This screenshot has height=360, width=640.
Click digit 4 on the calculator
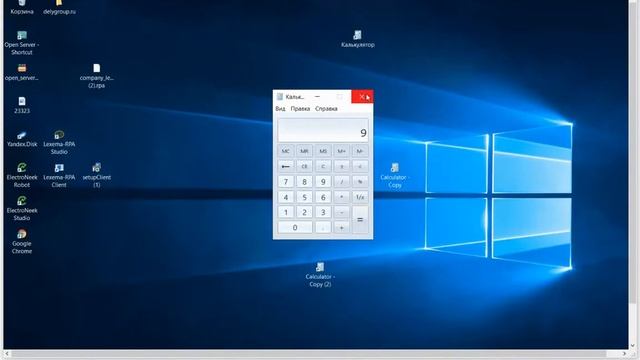click(x=286, y=197)
